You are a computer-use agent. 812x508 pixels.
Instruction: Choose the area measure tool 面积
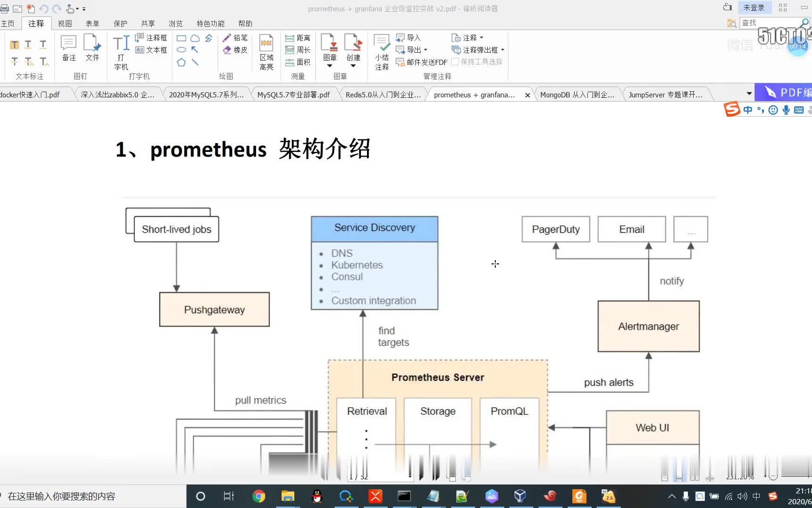(298, 62)
